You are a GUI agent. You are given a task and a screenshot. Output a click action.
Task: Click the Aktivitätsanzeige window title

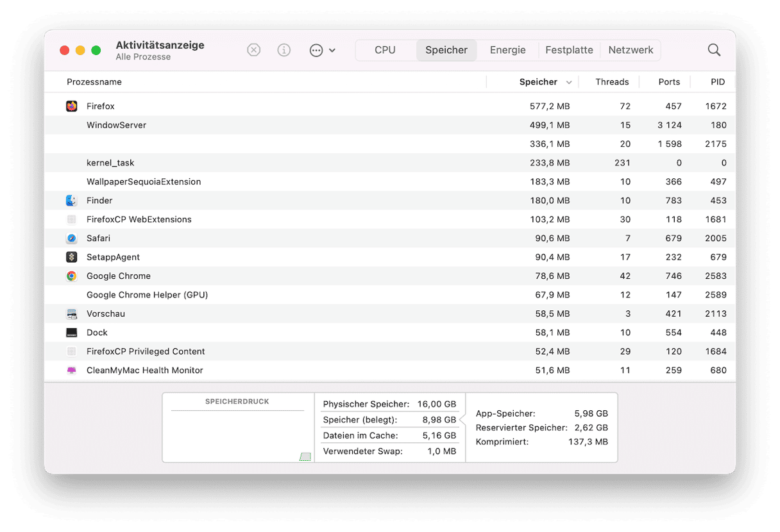(160, 45)
